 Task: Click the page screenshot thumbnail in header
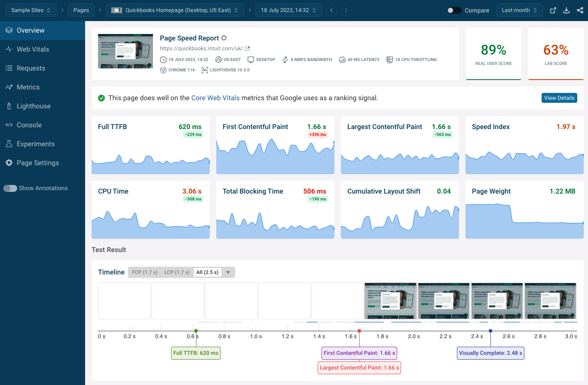pyautogui.click(x=126, y=51)
